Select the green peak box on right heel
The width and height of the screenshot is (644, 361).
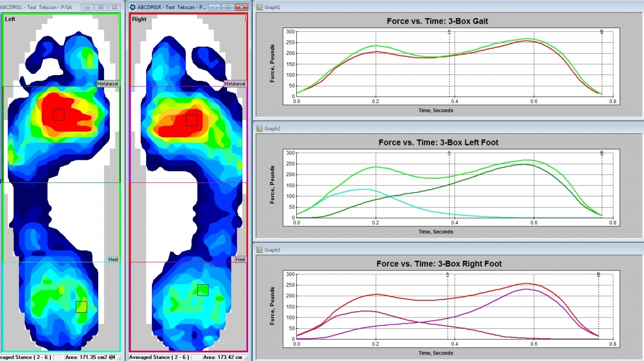tap(202, 290)
